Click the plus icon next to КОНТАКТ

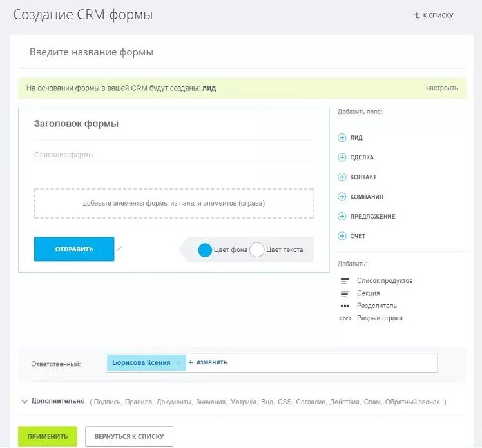click(x=342, y=177)
